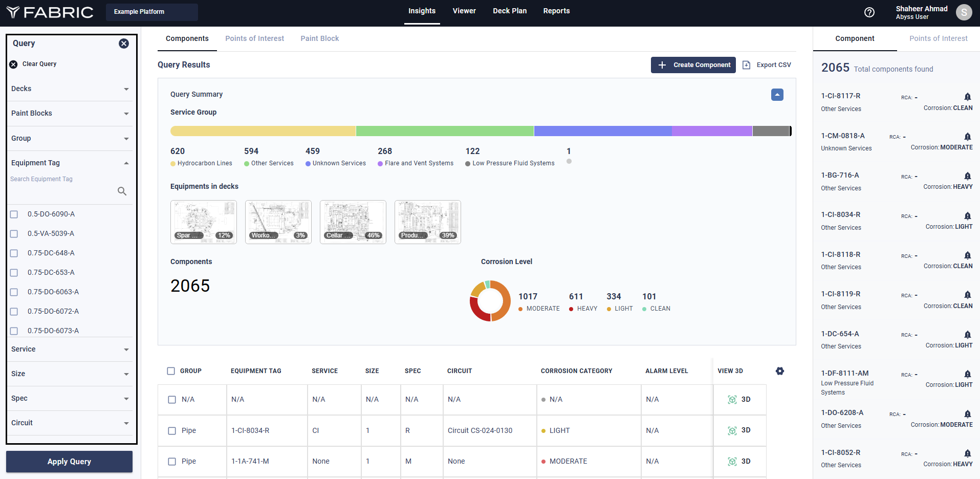980x479 pixels.
Task: Switch to the Viewer menu
Action: coord(464,11)
